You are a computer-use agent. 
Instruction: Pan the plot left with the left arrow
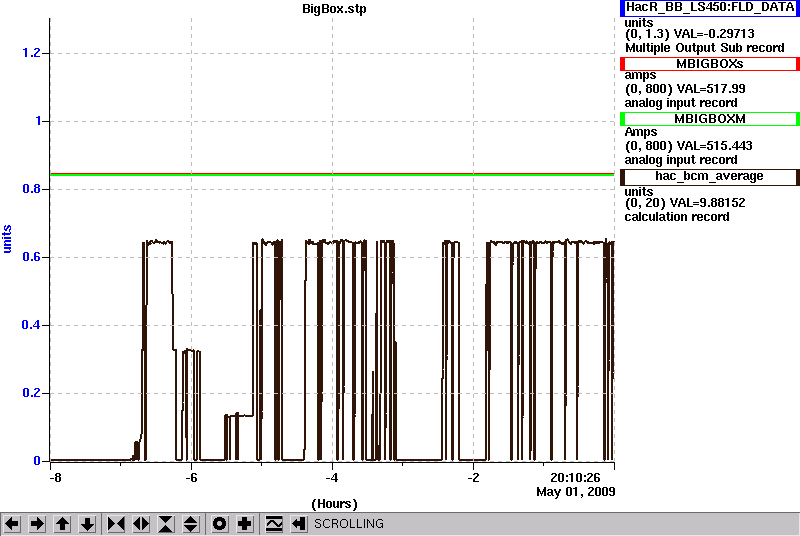point(12,524)
